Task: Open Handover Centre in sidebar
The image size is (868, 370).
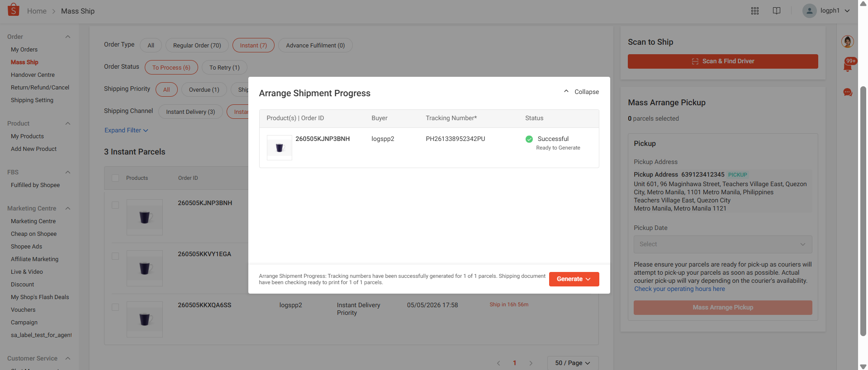Action: (33, 75)
